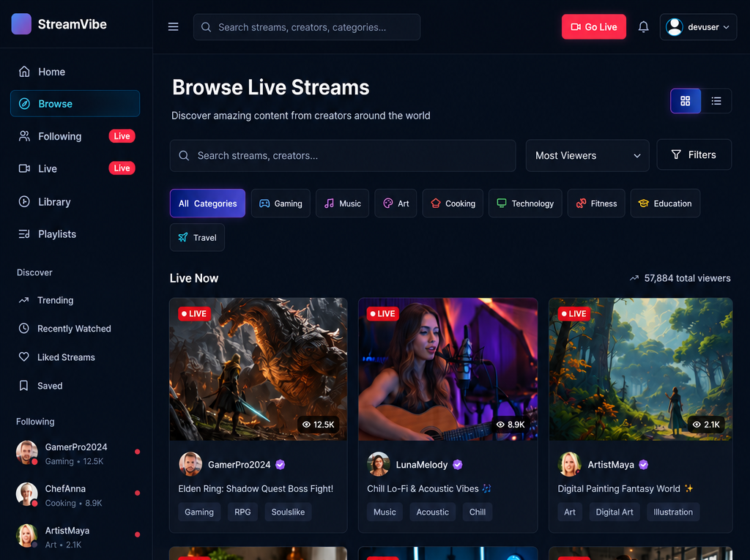The width and height of the screenshot is (750, 560).
Task: Filter by Education category
Action: 665,204
